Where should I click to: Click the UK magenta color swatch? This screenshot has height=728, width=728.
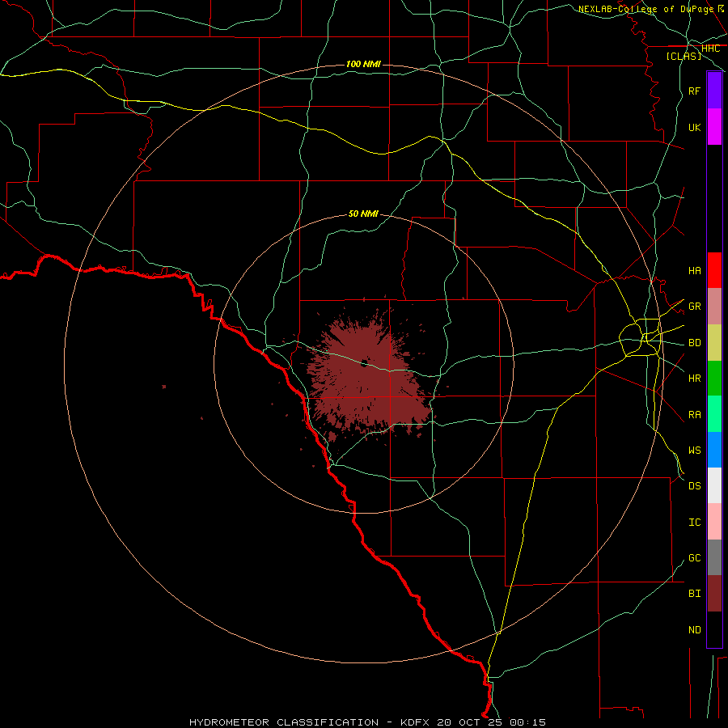tap(714, 127)
